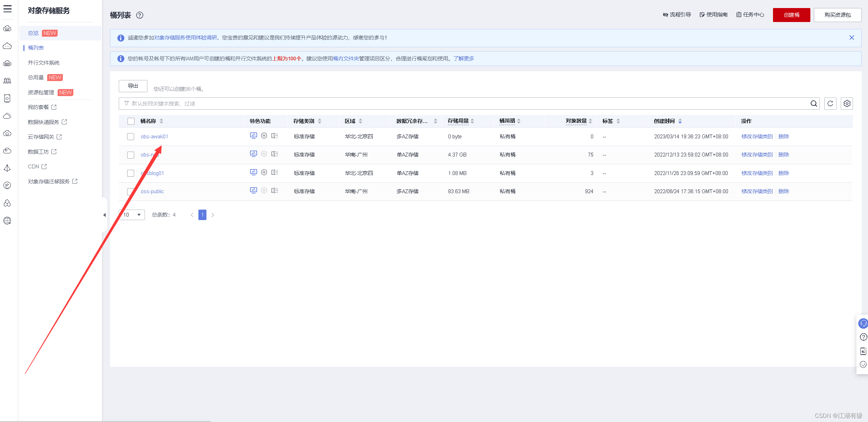
Task: Open 对象存储服务使用体验调研 survey link
Action: click(x=185, y=38)
